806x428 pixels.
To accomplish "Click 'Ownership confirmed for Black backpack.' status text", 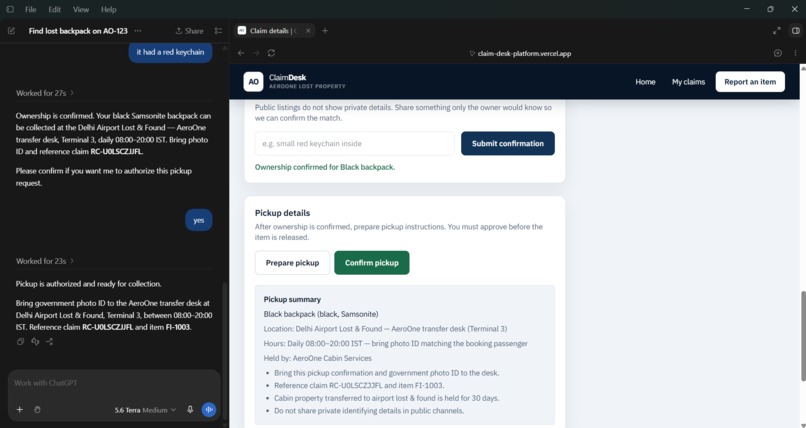I will [325, 167].
